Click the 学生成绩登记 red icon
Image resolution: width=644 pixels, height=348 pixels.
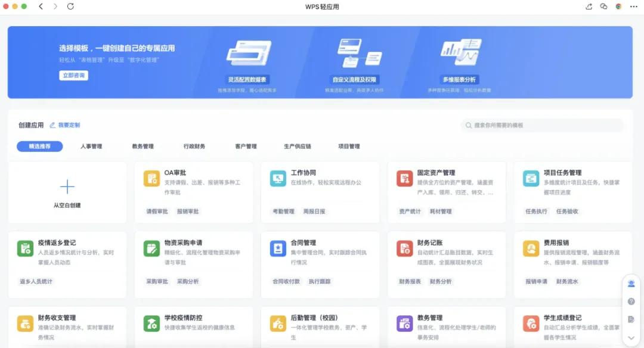click(x=531, y=324)
